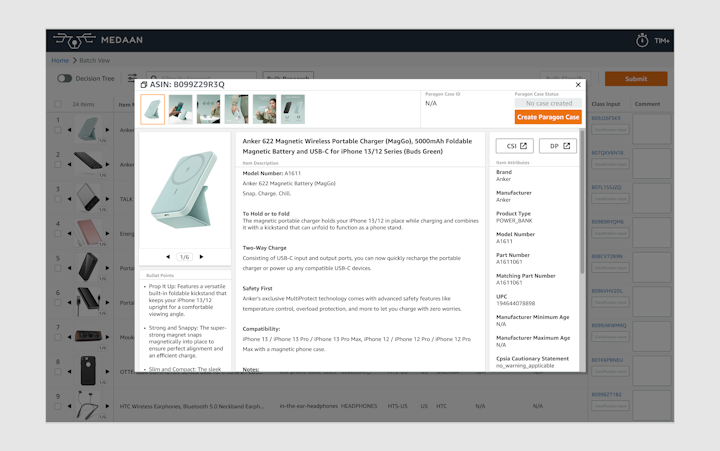Copy the ASIN using the copy icon
720x451 pixels.
tap(144, 85)
